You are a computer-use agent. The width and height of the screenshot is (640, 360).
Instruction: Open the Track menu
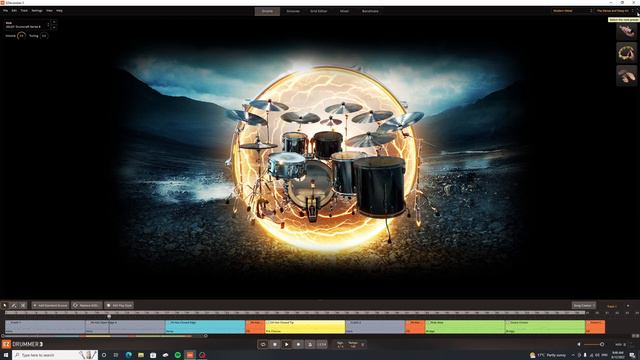(x=24, y=11)
